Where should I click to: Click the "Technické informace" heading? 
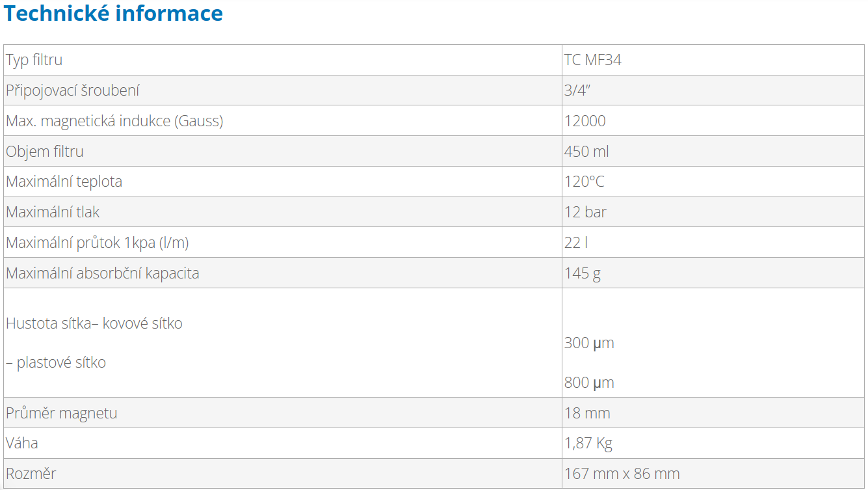coord(114,14)
